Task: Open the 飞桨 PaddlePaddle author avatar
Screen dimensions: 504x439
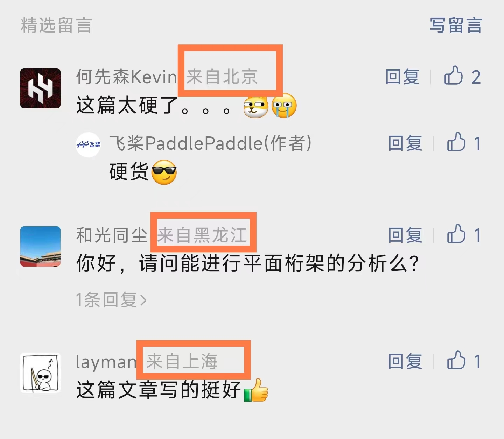Action: pos(89,144)
